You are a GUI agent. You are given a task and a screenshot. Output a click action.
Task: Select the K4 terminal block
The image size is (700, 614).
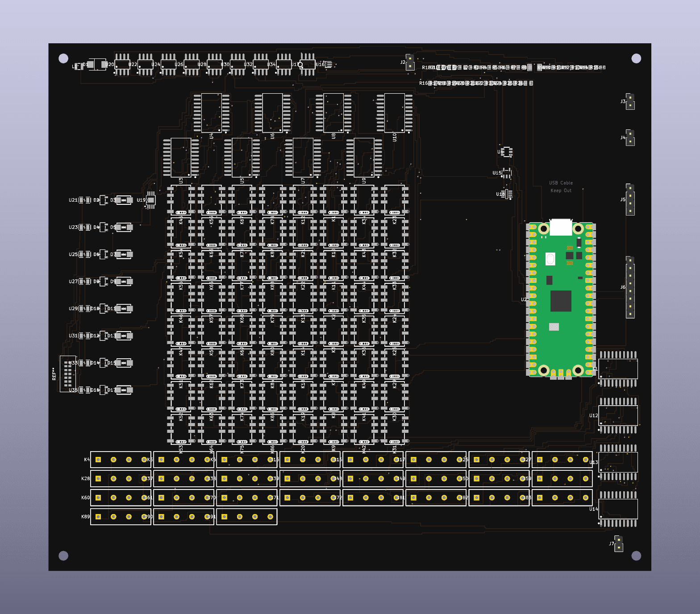tap(121, 460)
